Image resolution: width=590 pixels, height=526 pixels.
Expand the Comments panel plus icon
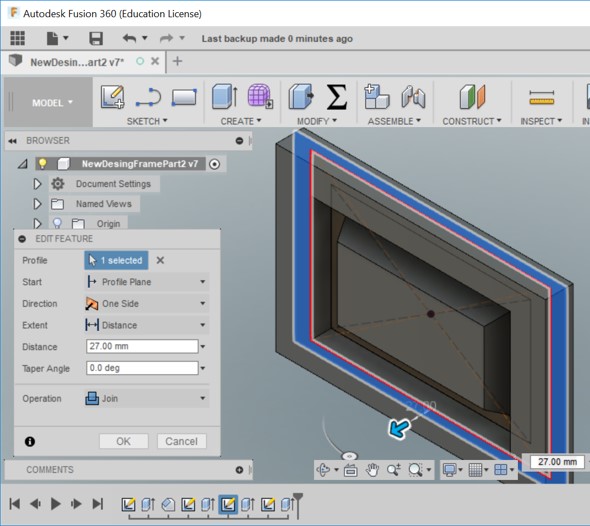(239, 470)
